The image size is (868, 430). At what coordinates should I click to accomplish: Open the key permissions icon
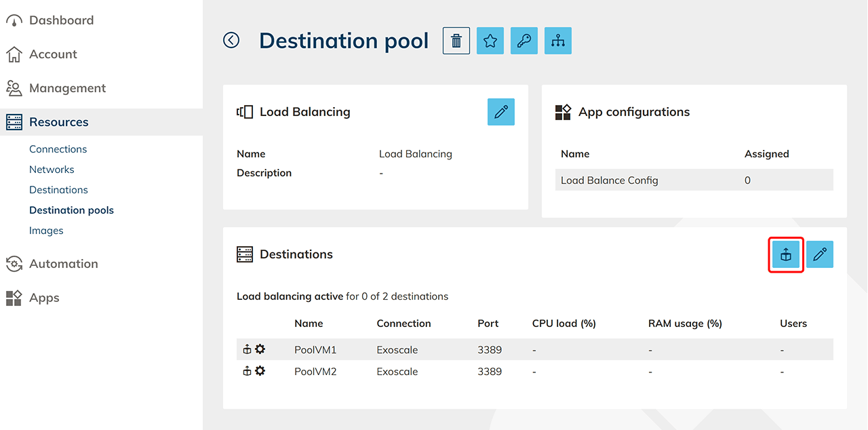(x=524, y=41)
